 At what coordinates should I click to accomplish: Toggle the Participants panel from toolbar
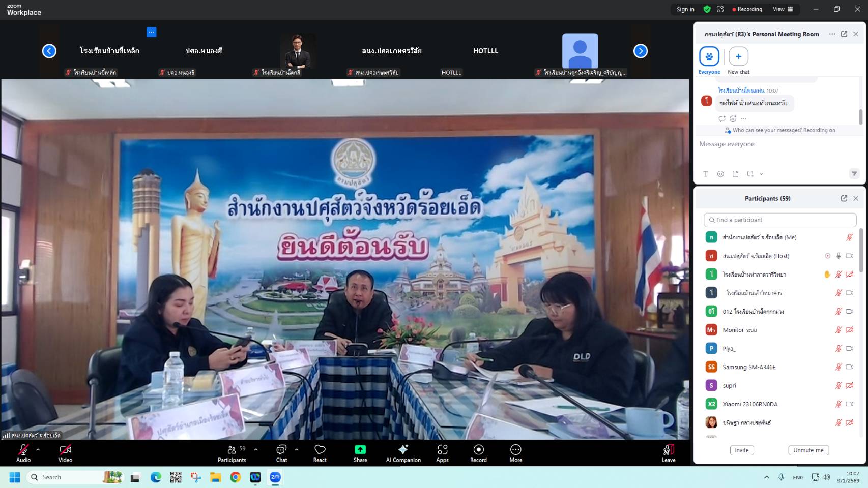coord(232,450)
